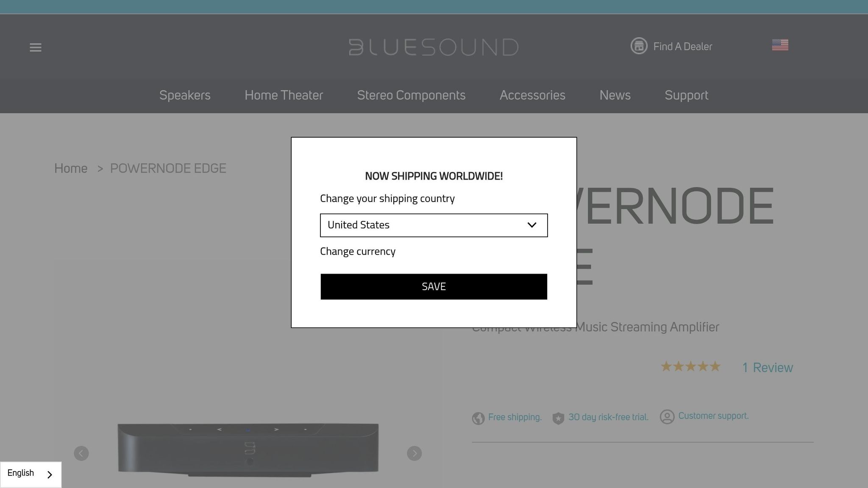
Task: Click the Free shipping globe icon
Action: coord(478,418)
